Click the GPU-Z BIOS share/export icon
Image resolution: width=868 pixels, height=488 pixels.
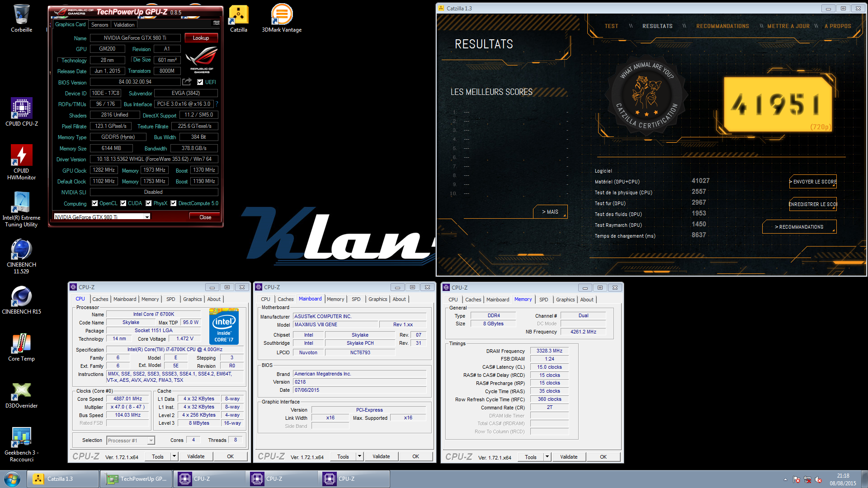coord(187,82)
